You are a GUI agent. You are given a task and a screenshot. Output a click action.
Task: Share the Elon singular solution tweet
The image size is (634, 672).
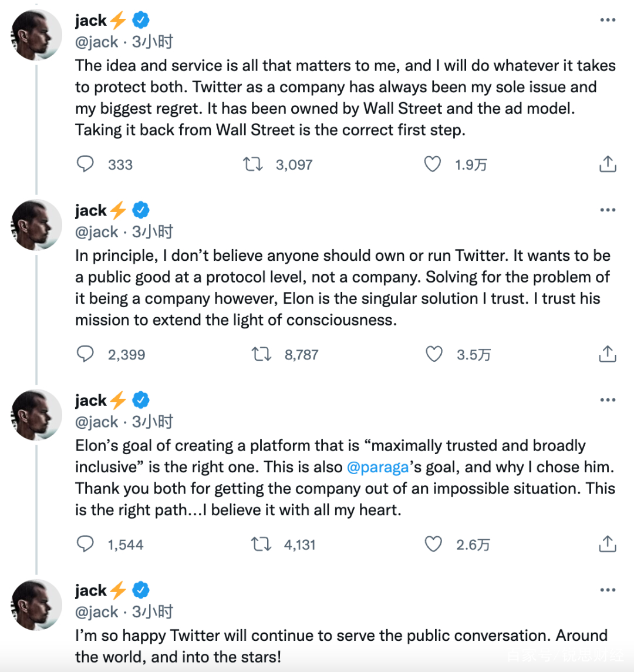click(x=608, y=354)
